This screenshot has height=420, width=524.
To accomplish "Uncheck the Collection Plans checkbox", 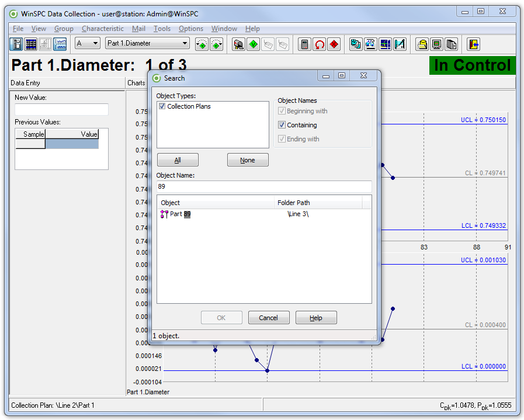I will (x=162, y=106).
